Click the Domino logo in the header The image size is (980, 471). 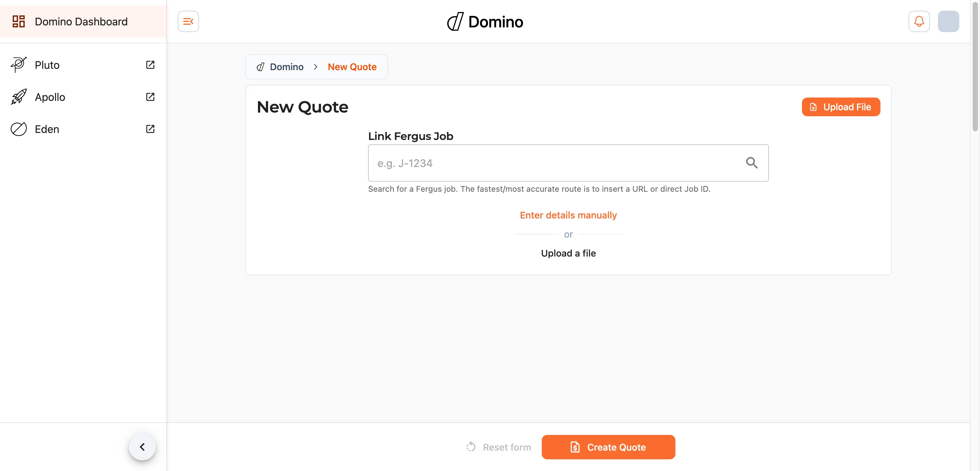485,22
